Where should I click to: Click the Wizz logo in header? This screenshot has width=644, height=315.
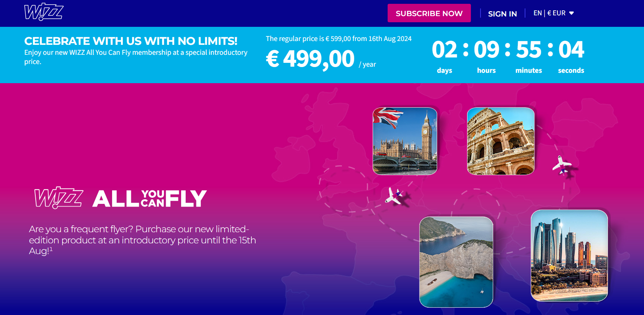[x=44, y=12]
